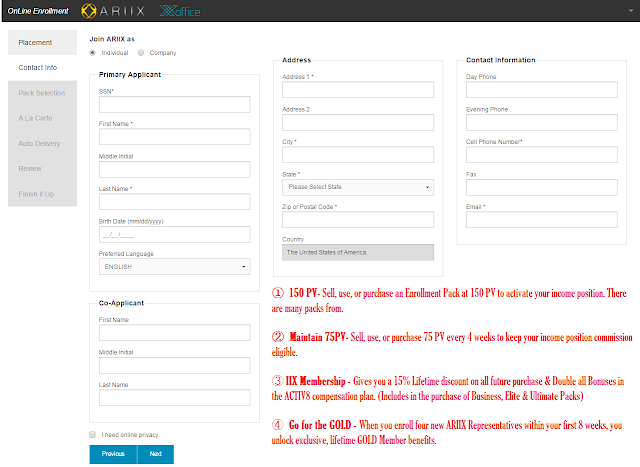Open the Finish it Up step
This screenshot has width=640, height=467.
point(42,194)
